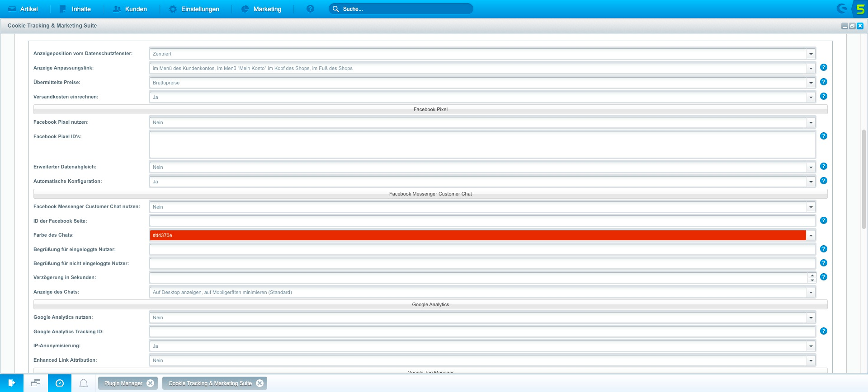Click the Shopware 5 logo icon
Viewport: 868px width, 392px height.
tap(860, 9)
